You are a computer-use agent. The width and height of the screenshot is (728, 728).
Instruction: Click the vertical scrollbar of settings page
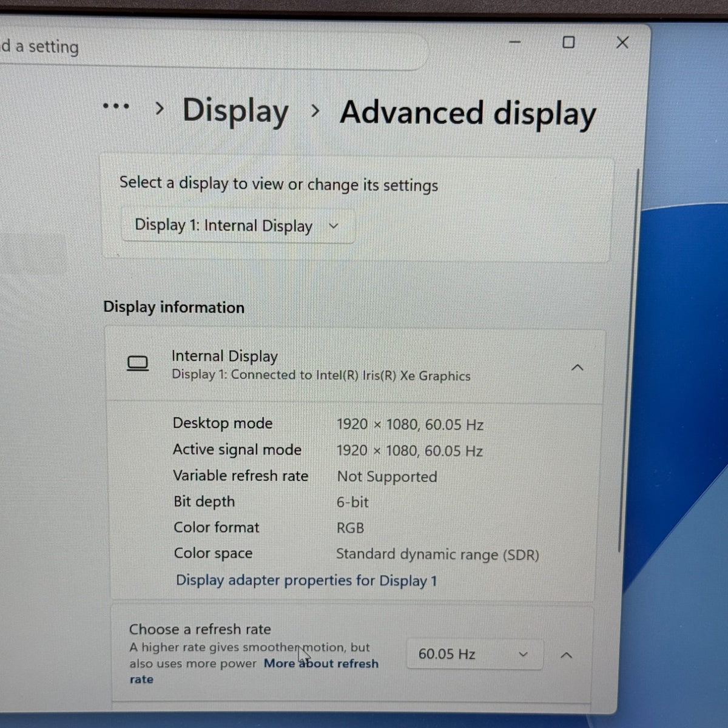(x=621, y=361)
